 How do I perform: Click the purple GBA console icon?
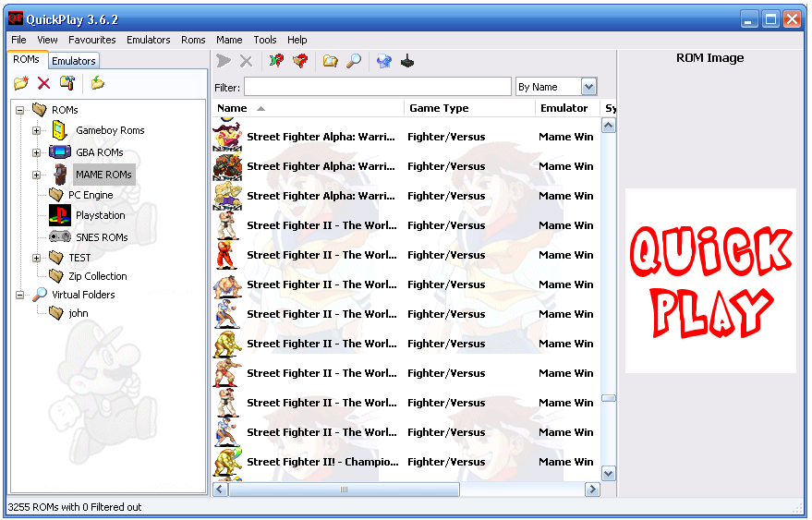[x=59, y=152]
